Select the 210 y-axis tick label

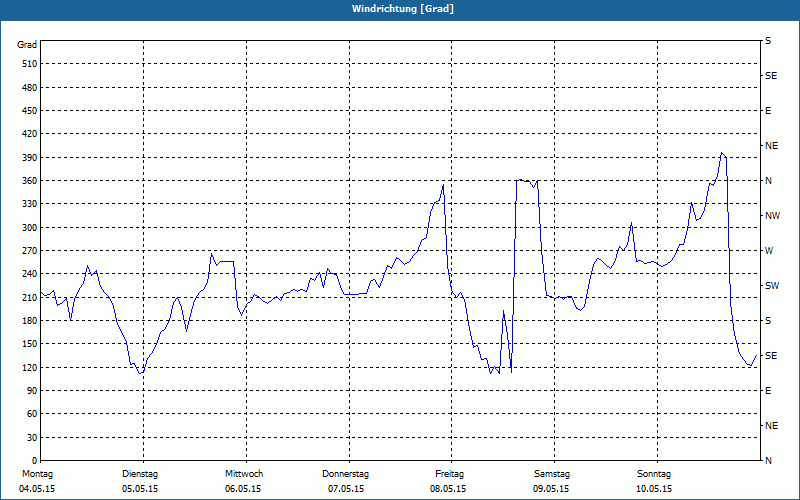click(30, 297)
